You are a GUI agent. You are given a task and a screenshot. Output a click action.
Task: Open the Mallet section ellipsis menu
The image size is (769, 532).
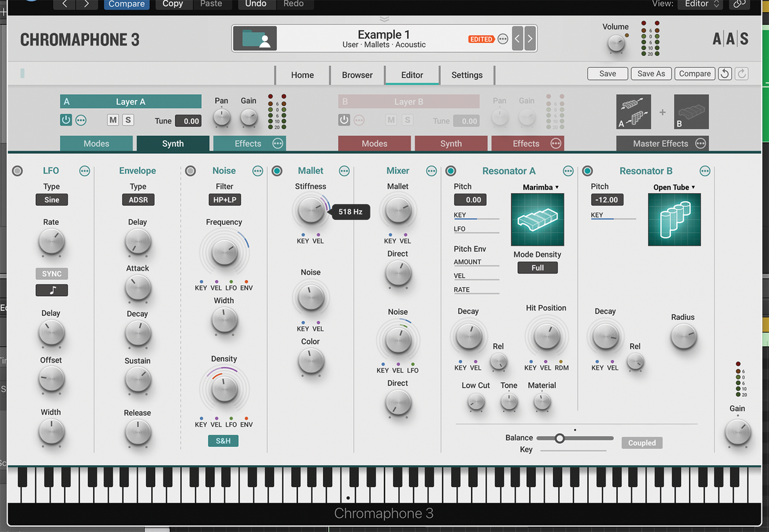(344, 170)
